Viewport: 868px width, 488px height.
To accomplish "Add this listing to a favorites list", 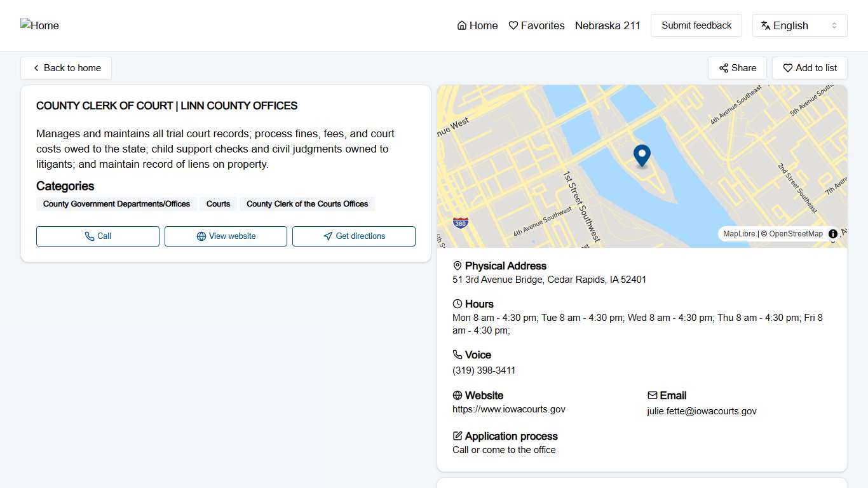I will pos(810,68).
